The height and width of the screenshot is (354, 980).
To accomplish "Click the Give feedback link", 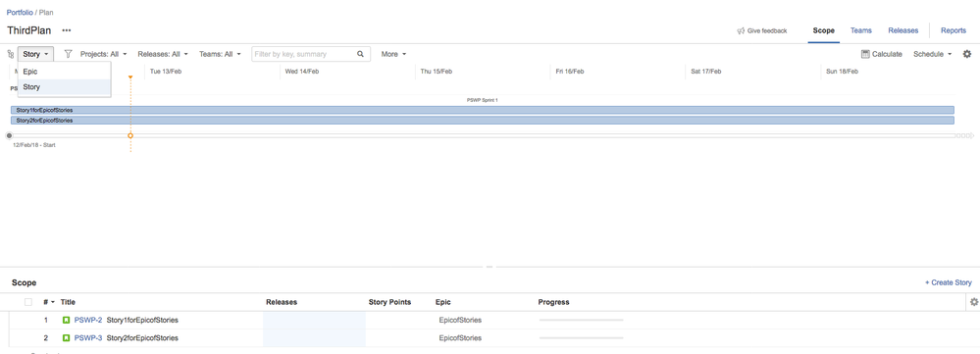I will 767,30.
